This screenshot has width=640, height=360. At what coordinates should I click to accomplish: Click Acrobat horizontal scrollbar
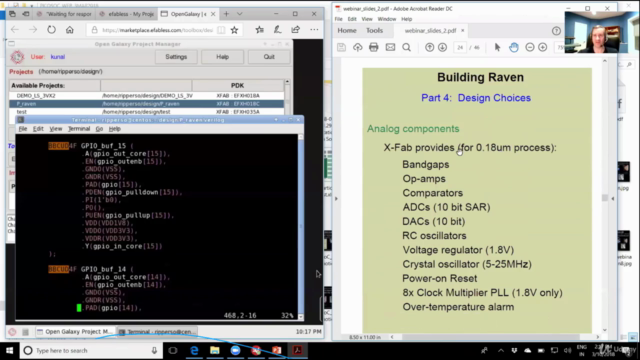[x=495, y=337]
